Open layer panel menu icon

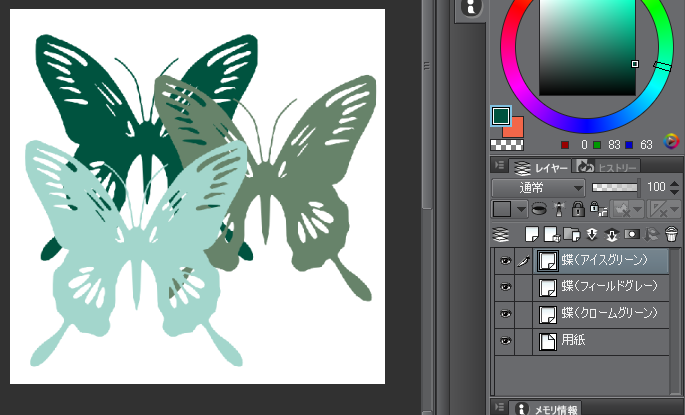point(499,166)
